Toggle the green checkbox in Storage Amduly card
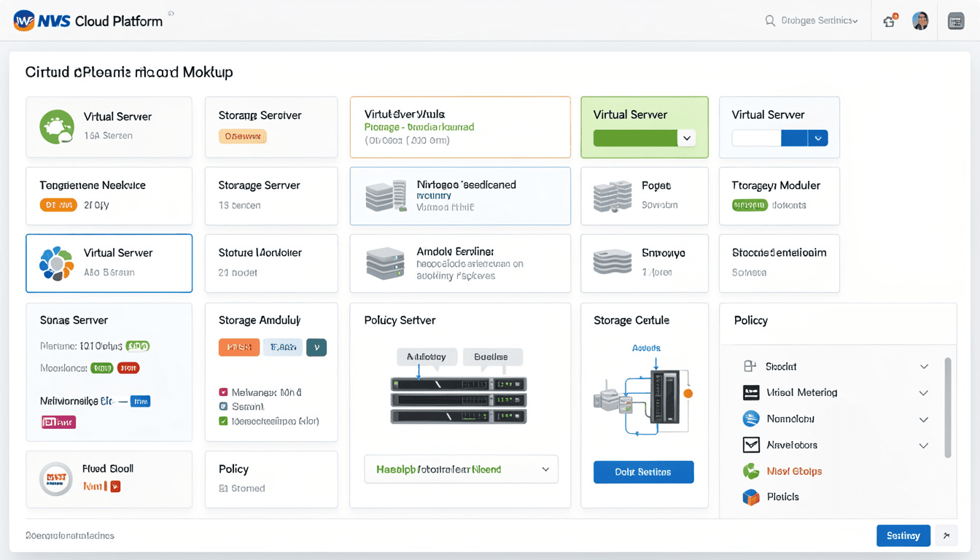 tap(223, 421)
